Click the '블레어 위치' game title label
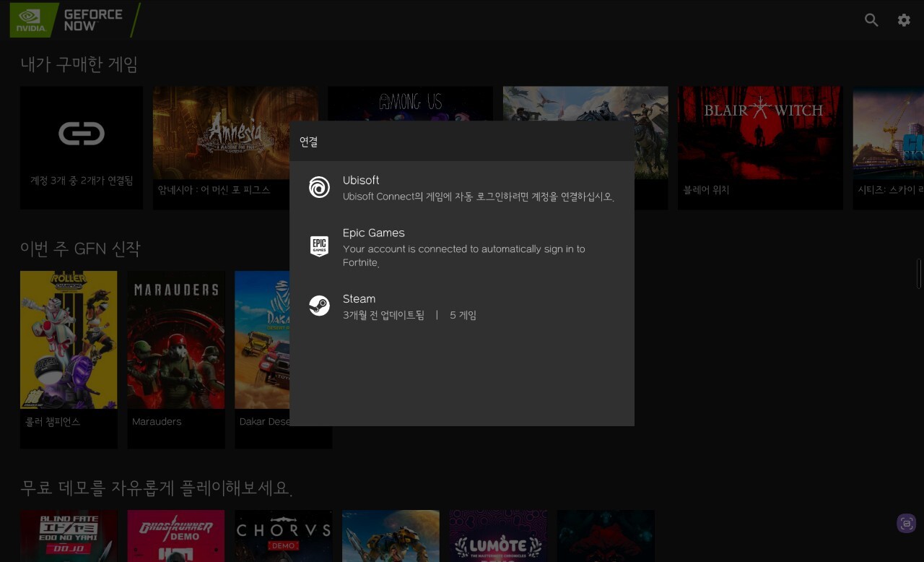 point(707,190)
